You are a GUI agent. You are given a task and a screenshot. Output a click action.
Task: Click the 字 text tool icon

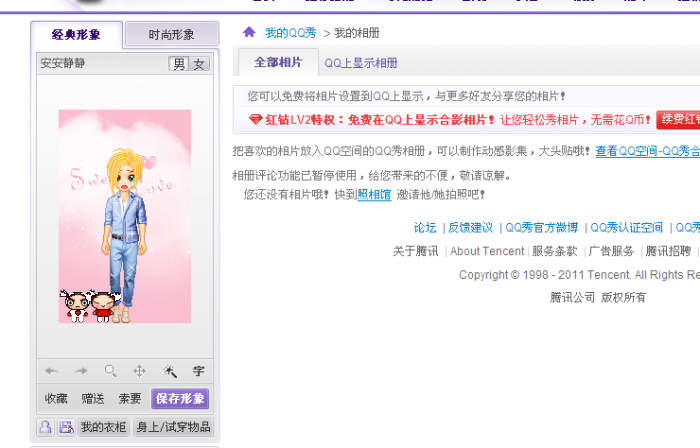[x=199, y=371]
